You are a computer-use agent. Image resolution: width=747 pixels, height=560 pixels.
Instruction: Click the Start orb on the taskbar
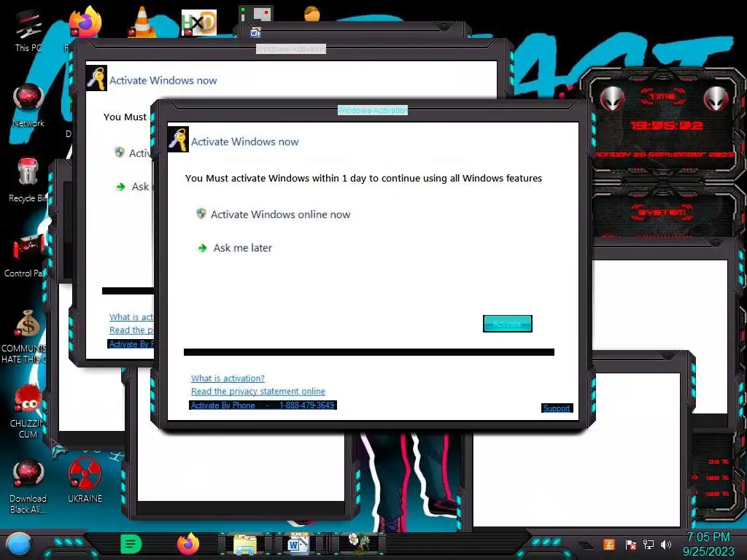coord(19,545)
